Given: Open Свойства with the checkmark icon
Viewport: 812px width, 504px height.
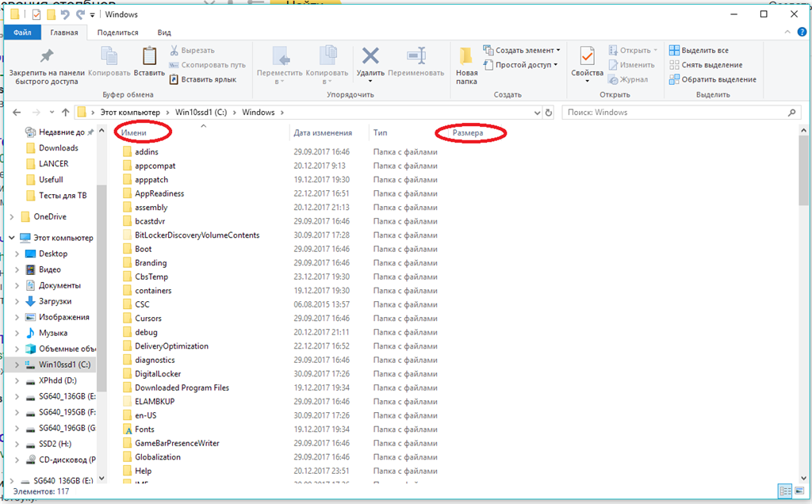Looking at the screenshot, I should [588, 56].
